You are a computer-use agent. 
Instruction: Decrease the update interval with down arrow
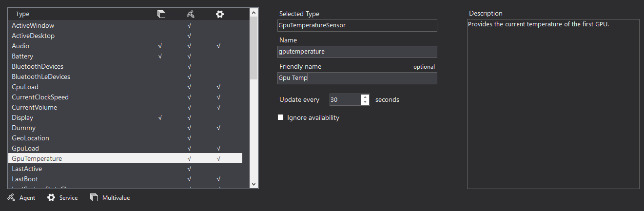pyautogui.click(x=365, y=102)
